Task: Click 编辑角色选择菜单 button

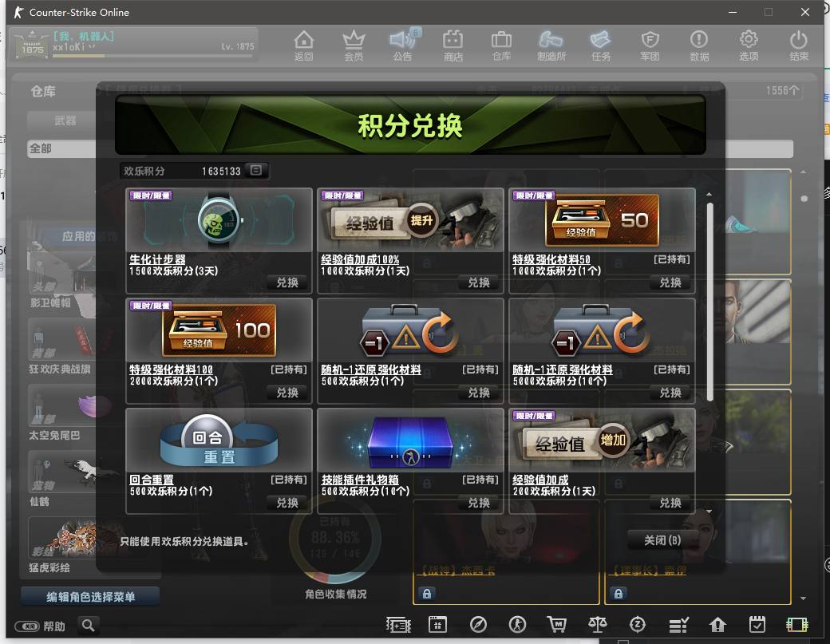Action: click(x=90, y=596)
